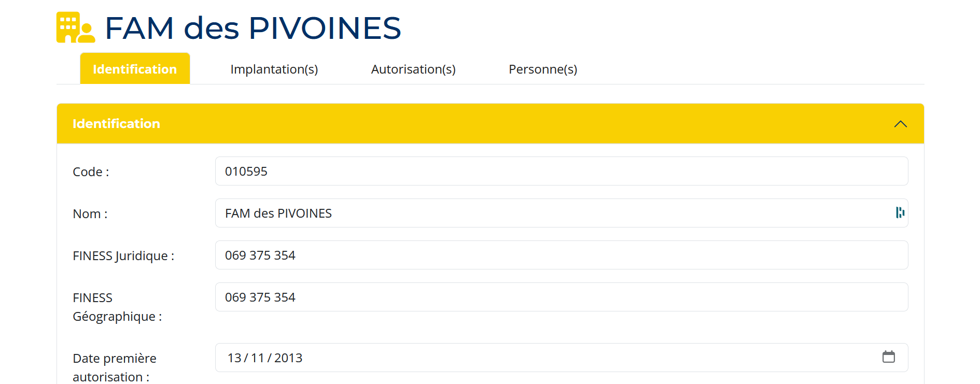This screenshot has width=980, height=384.
Task: Select the year 2013 in date field
Action: tap(288, 358)
